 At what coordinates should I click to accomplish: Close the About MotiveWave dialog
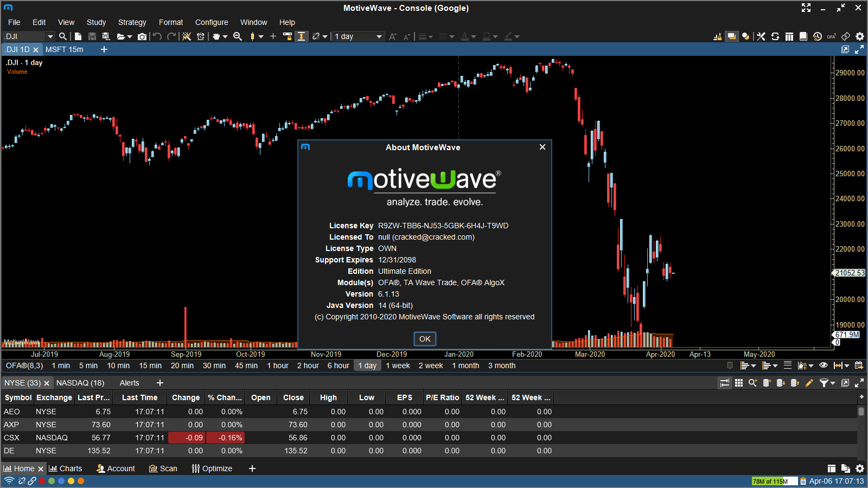click(542, 147)
